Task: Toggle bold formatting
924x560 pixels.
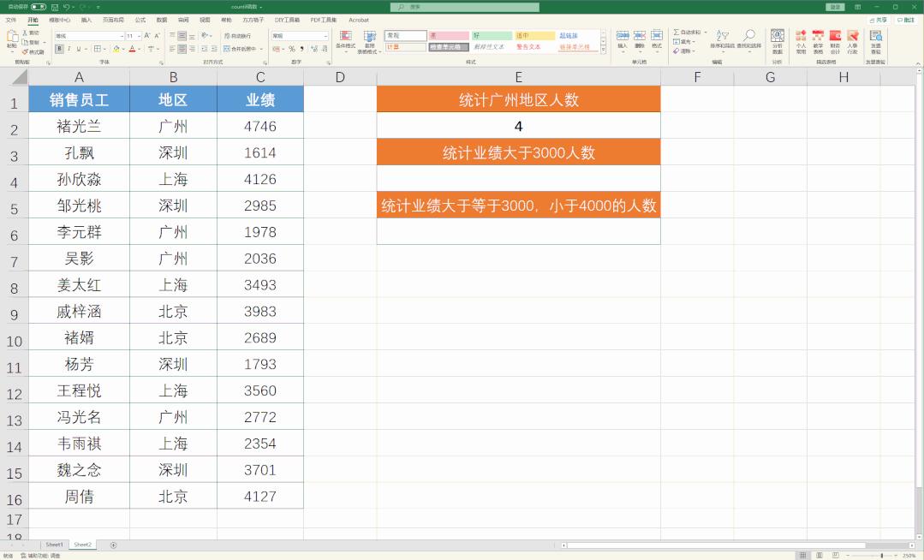Action: click(60, 48)
